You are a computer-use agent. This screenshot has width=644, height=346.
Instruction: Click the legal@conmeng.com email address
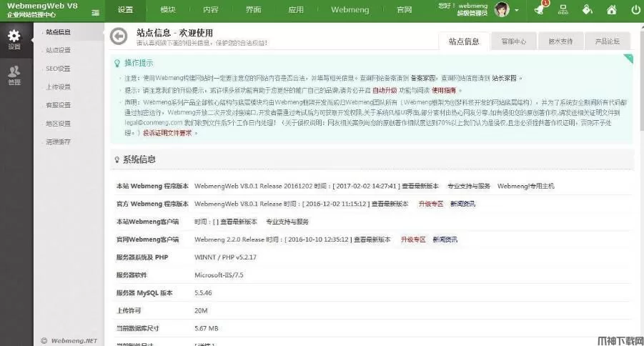pyautogui.click(x=154, y=122)
